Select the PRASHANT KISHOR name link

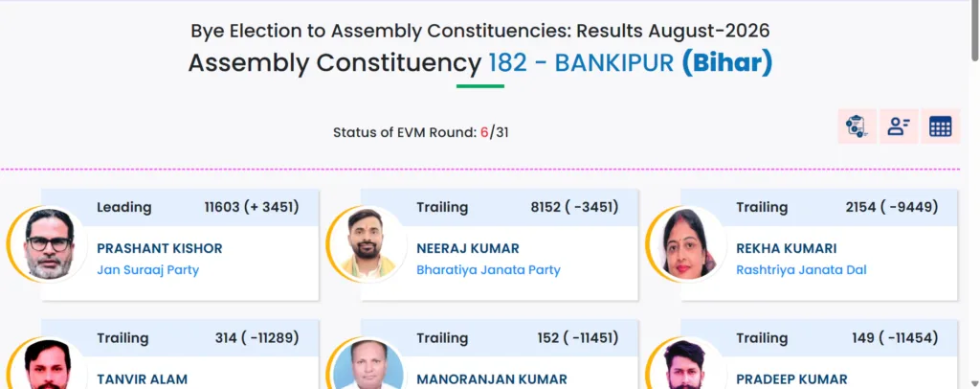[x=160, y=248]
